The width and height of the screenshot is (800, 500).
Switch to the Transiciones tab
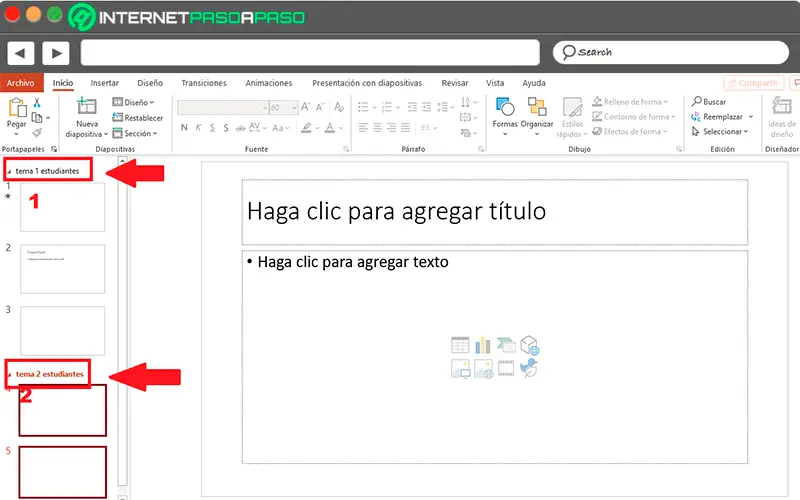click(204, 83)
